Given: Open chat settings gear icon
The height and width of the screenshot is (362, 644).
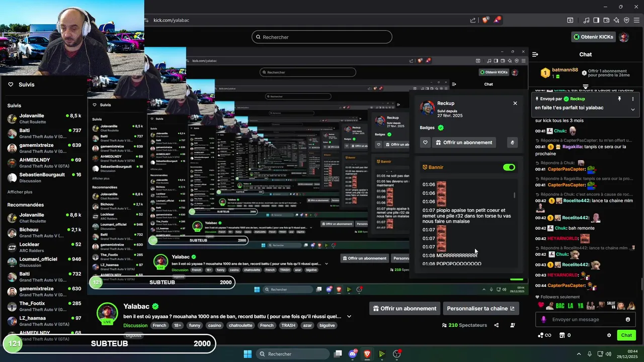Looking at the screenshot, I should click(609, 335).
